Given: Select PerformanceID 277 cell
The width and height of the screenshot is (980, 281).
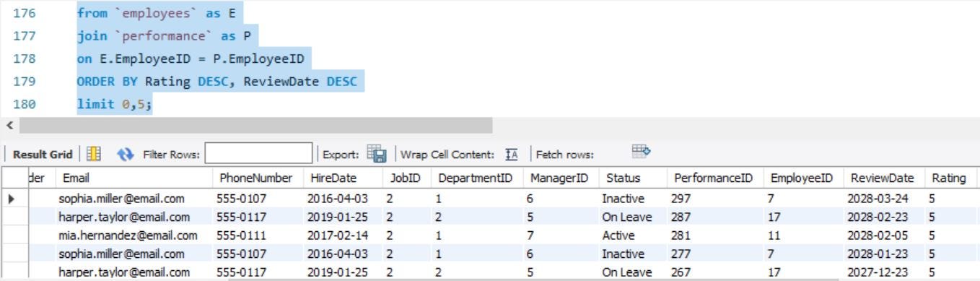Looking at the screenshot, I should pos(715,254).
